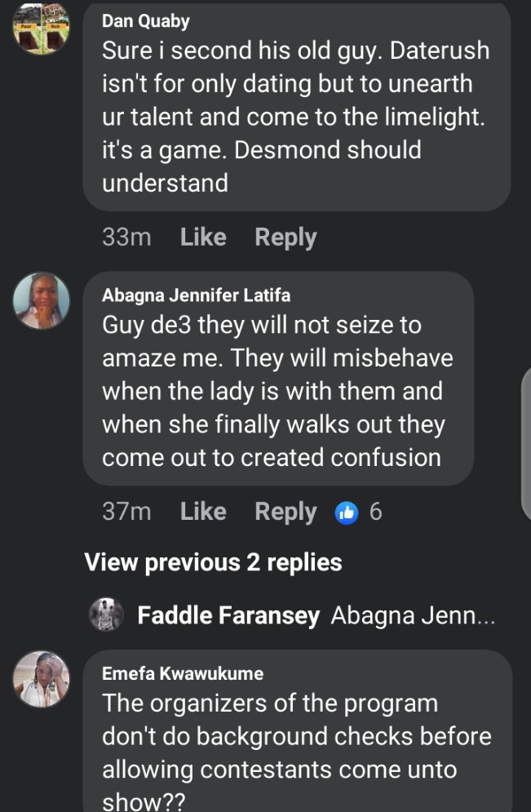
Task: View the 6 reactions count
Action: (376, 512)
